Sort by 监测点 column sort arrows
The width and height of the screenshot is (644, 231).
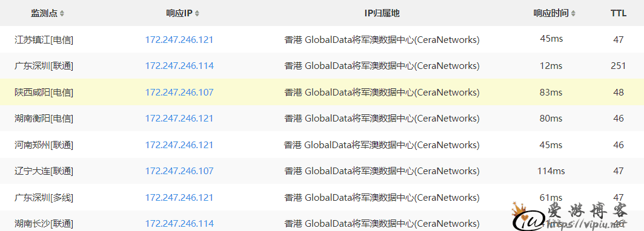pyautogui.click(x=62, y=13)
